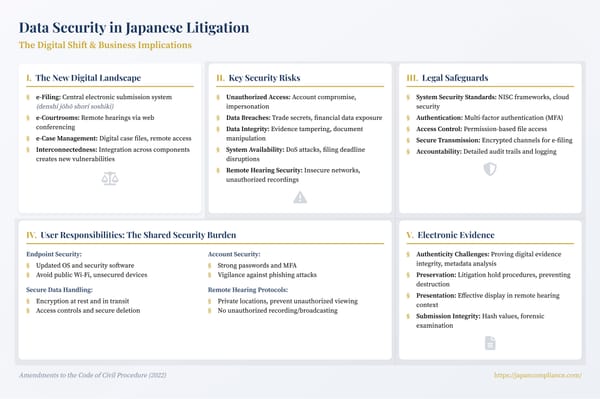Image resolution: width=600 pixels, height=399 pixels.
Task: Open the japancompliance.com link
Action: click(x=538, y=375)
